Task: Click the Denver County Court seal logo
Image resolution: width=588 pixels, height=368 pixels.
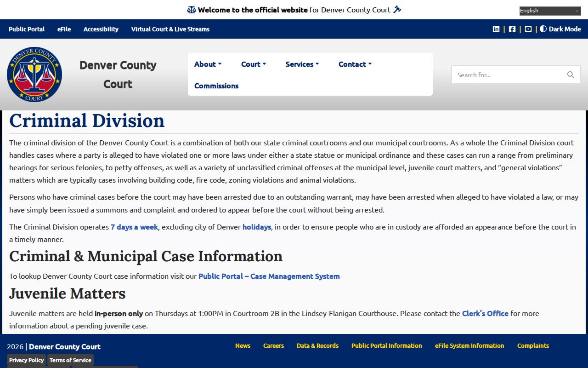Action: click(x=34, y=75)
